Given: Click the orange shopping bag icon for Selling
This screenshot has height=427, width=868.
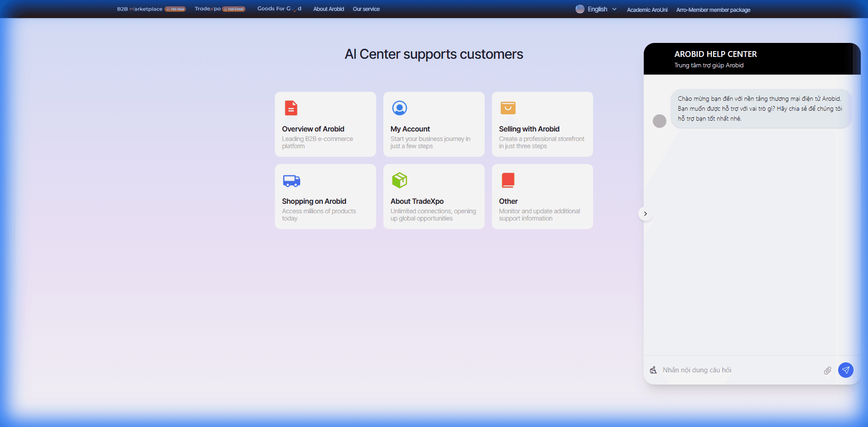Looking at the screenshot, I should point(508,108).
